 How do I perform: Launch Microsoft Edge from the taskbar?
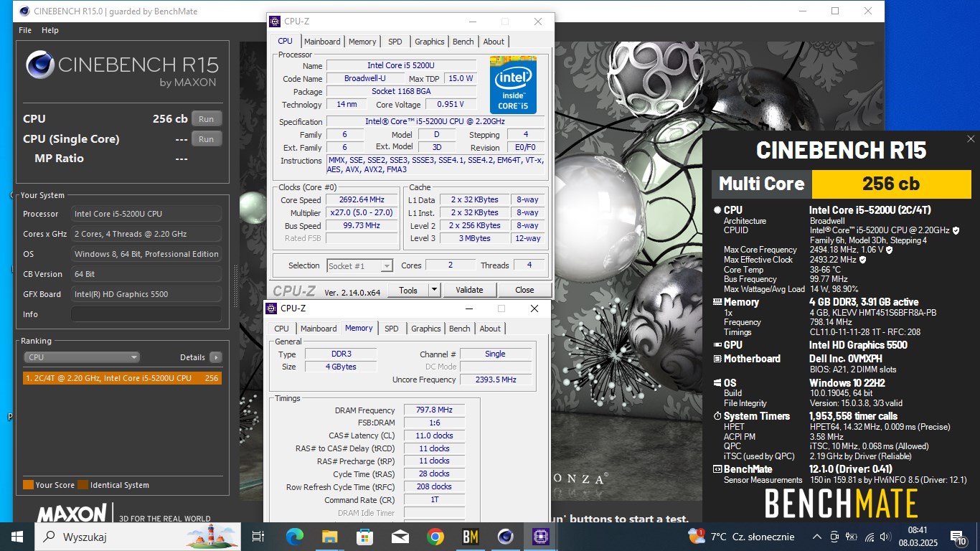coord(294,537)
